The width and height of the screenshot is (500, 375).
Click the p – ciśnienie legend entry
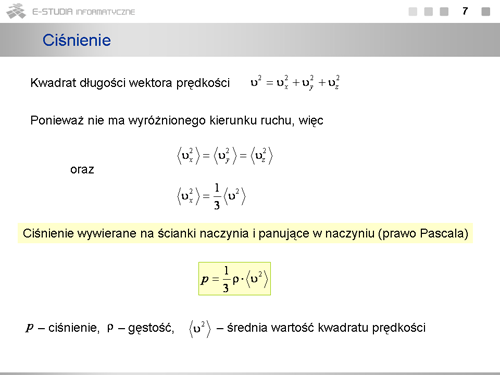click(62, 328)
